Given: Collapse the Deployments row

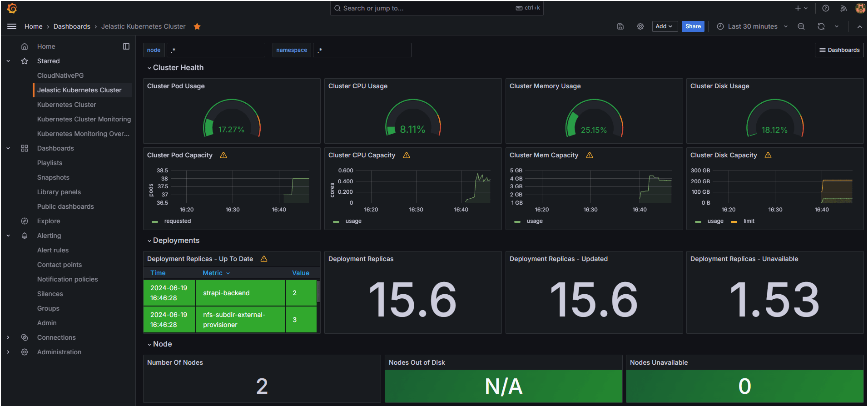Looking at the screenshot, I should (174, 241).
